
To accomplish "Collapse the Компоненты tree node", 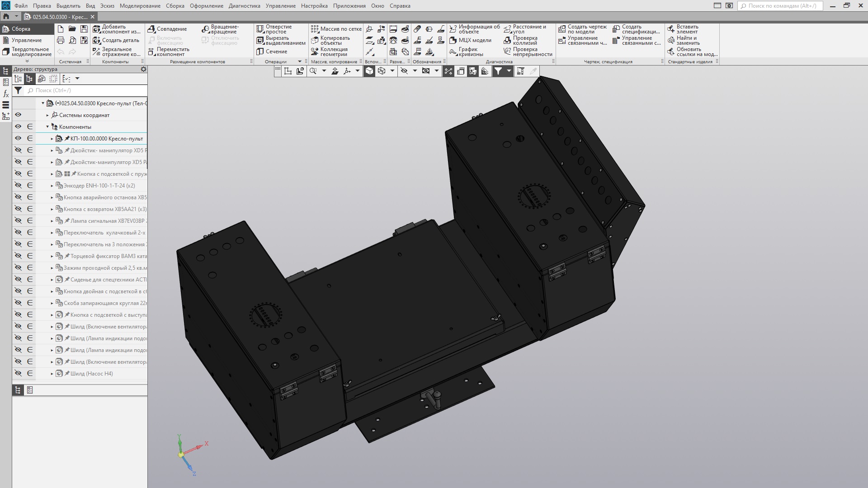I will tap(47, 127).
